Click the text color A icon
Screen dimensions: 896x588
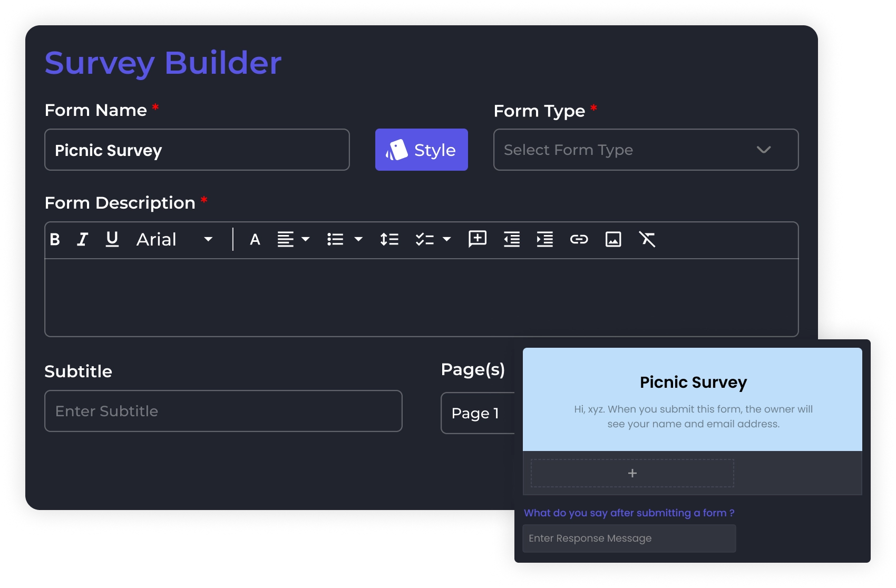[x=255, y=240]
